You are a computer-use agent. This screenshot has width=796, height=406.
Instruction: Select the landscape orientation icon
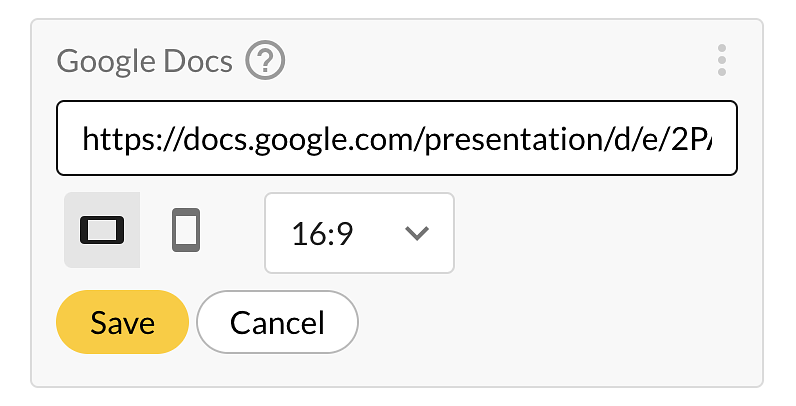(x=102, y=230)
